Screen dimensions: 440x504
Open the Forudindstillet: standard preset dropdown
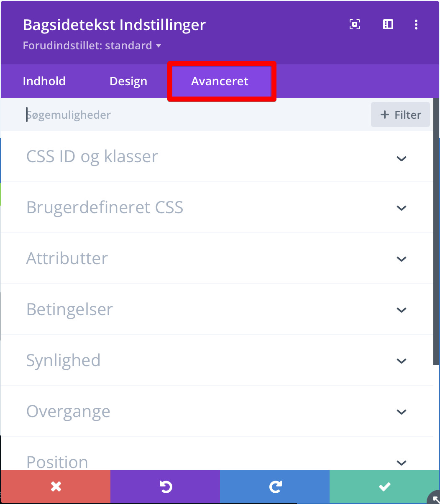tap(92, 46)
